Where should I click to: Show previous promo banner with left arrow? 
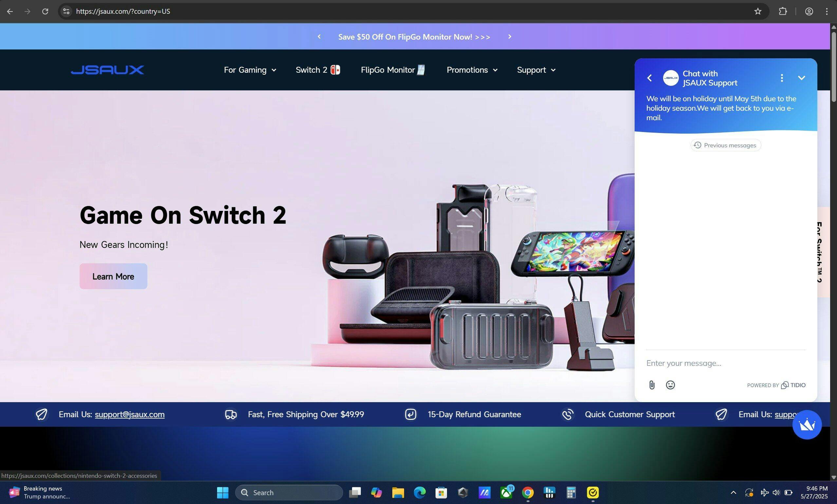[319, 37]
